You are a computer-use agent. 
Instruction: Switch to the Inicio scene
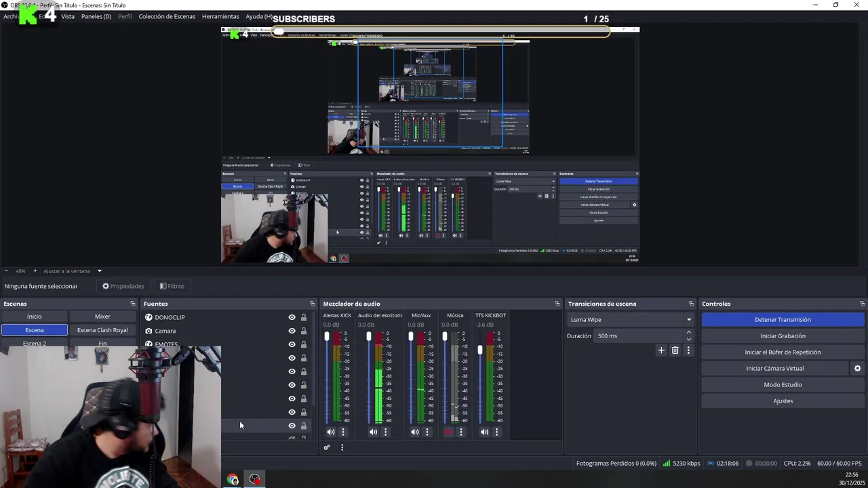click(x=34, y=317)
